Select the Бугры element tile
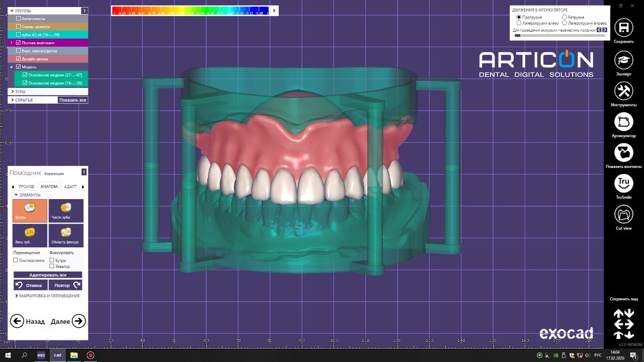This screenshot has width=644, height=362. (30, 211)
